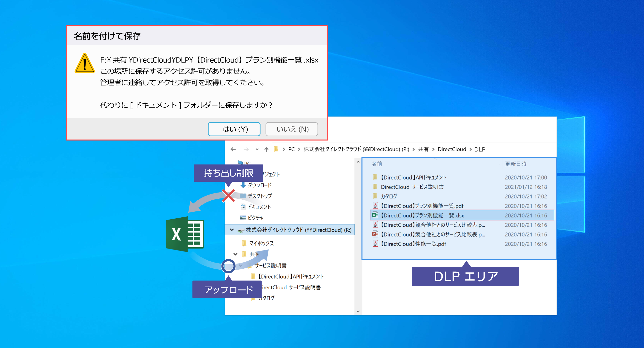Click the large Excel logo icon

pyautogui.click(x=185, y=234)
